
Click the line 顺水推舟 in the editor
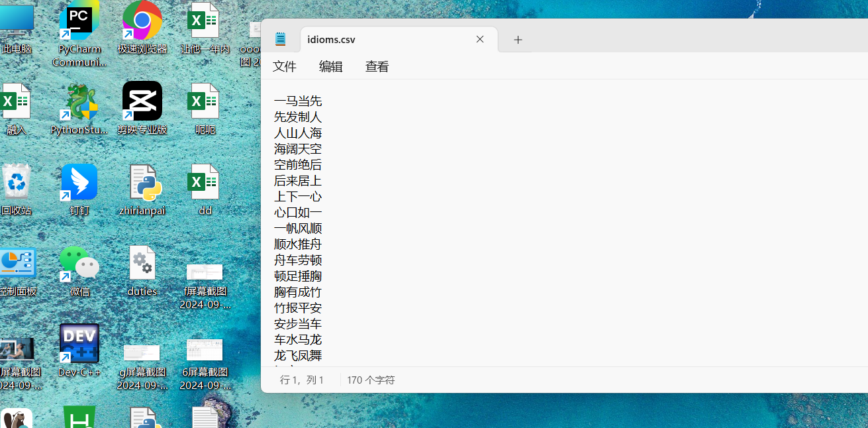(298, 244)
